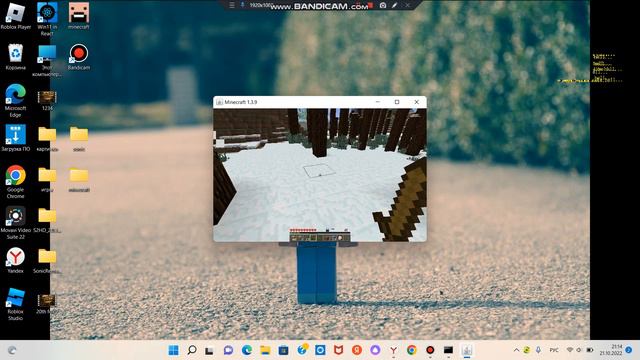Stop recording with Bandicam red square button
640x360 pixels.
(371, 5)
